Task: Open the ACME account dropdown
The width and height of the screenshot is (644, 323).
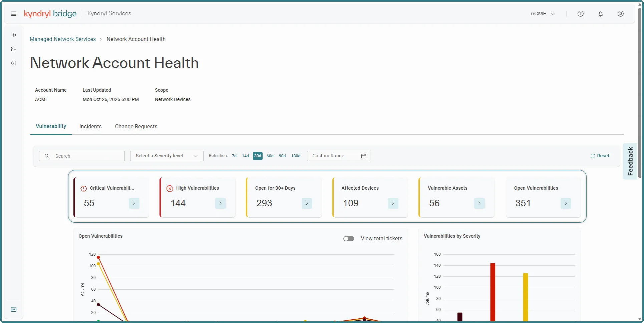Action: tap(543, 14)
